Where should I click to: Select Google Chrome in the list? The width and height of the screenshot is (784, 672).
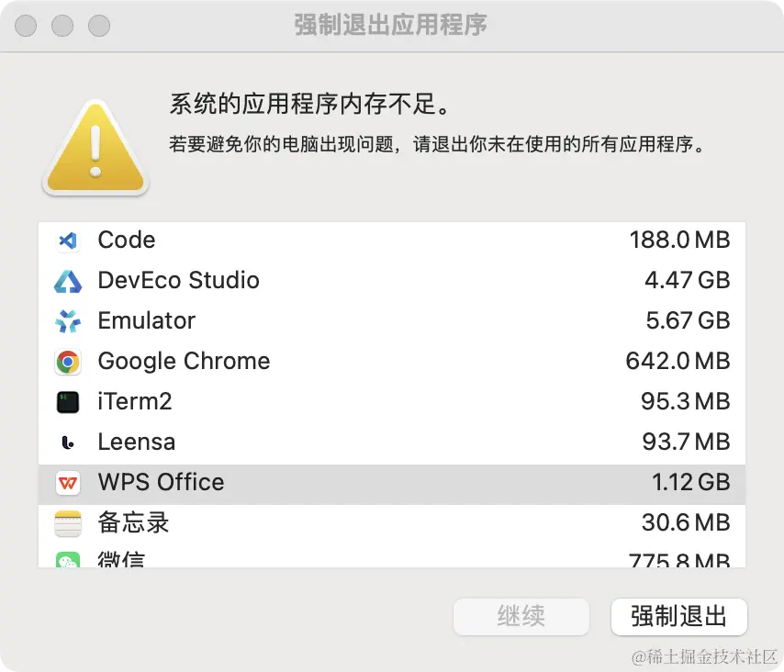coord(184,362)
